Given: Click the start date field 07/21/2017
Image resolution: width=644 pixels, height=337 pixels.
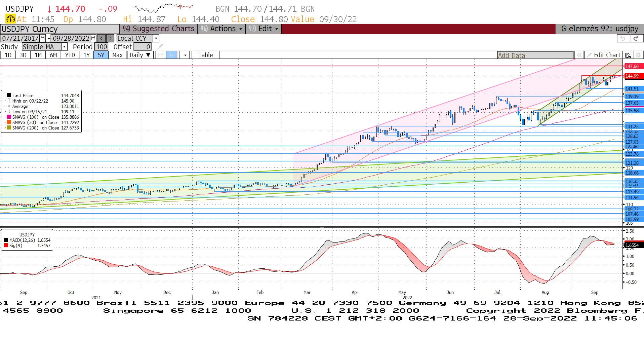Looking at the screenshot, I should 20,38.
